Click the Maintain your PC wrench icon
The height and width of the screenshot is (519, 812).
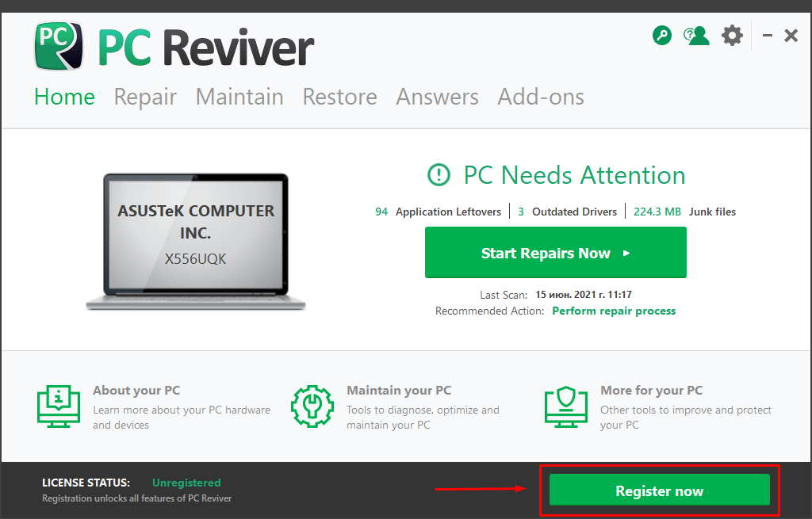coord(312,406)
